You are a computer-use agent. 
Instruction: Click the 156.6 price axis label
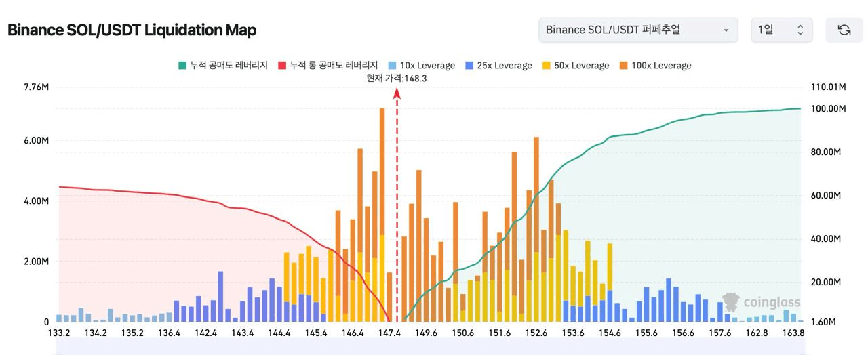tap(684, 333)
